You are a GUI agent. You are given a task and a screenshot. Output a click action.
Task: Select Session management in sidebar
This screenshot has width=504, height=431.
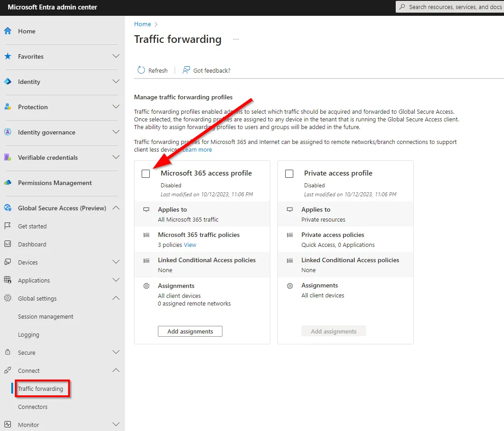click(x=46, y=316)
